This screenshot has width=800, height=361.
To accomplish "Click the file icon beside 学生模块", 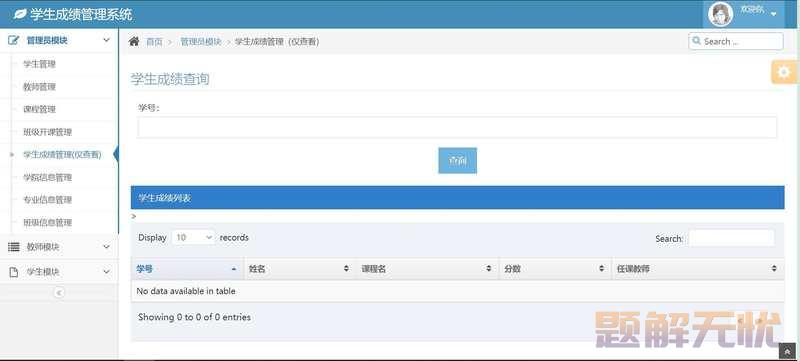I will 14,272.
